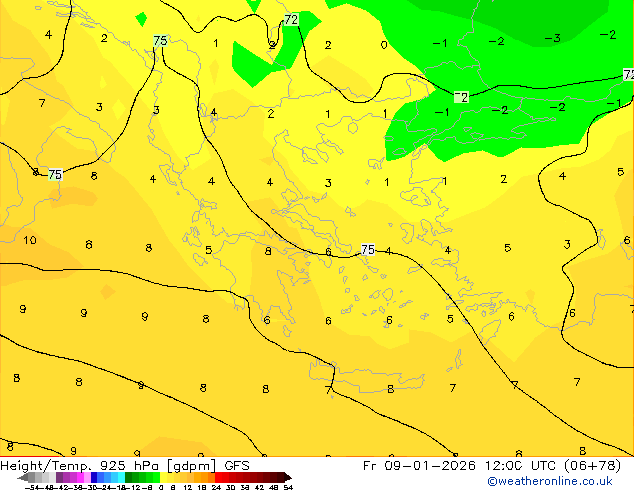Image resolution: width=634 pixels, height=490 pixels.
Task: Click the '-3' temperature value in green area
Action: (x=553, y=38)
